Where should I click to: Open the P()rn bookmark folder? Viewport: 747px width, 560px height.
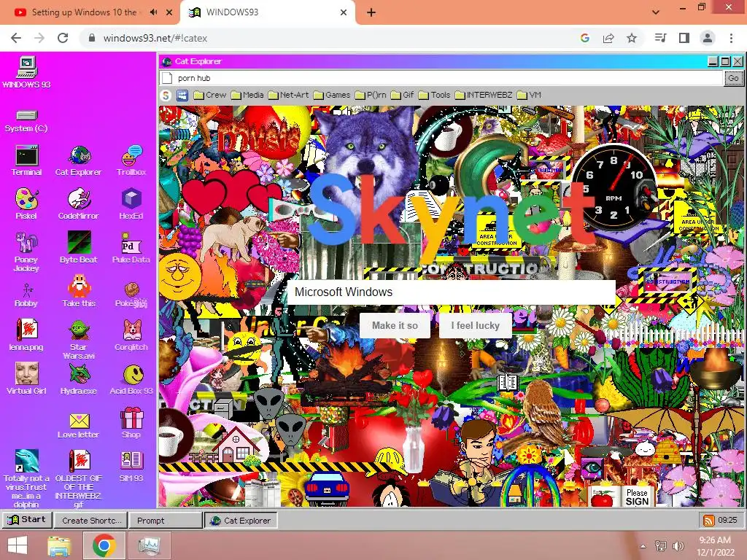point(371,96)
